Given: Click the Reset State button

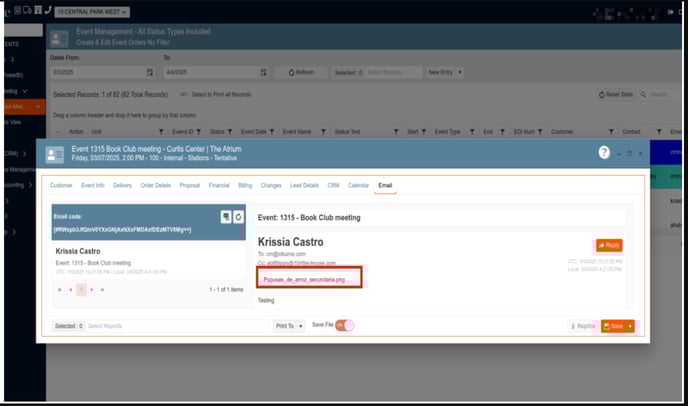Looking at the screenshot, I should point(615,94).
